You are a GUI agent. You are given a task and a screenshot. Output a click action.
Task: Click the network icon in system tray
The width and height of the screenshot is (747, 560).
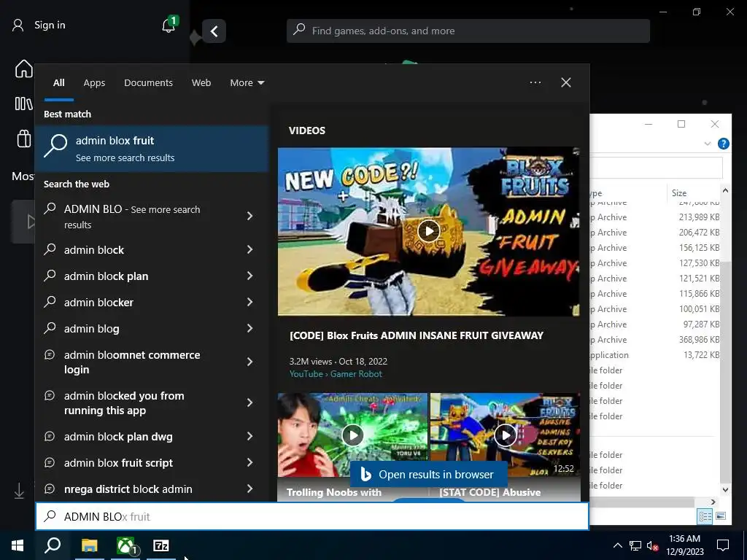point(635,545)
